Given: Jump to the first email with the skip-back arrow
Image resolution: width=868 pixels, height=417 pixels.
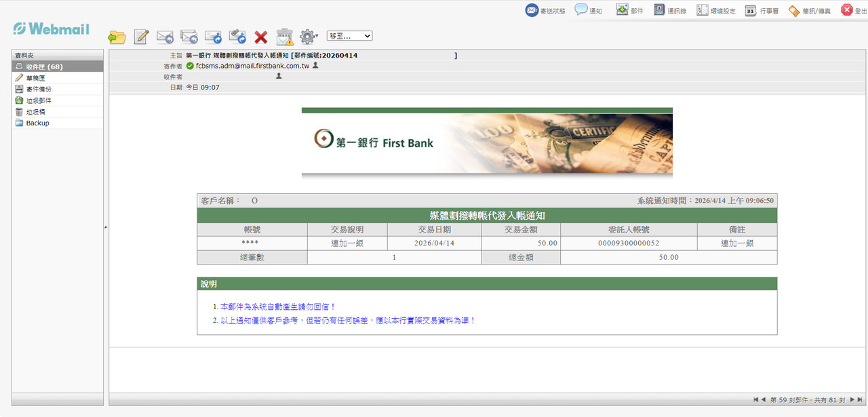Looking at the screenshot, I should (x=755, y=400).
